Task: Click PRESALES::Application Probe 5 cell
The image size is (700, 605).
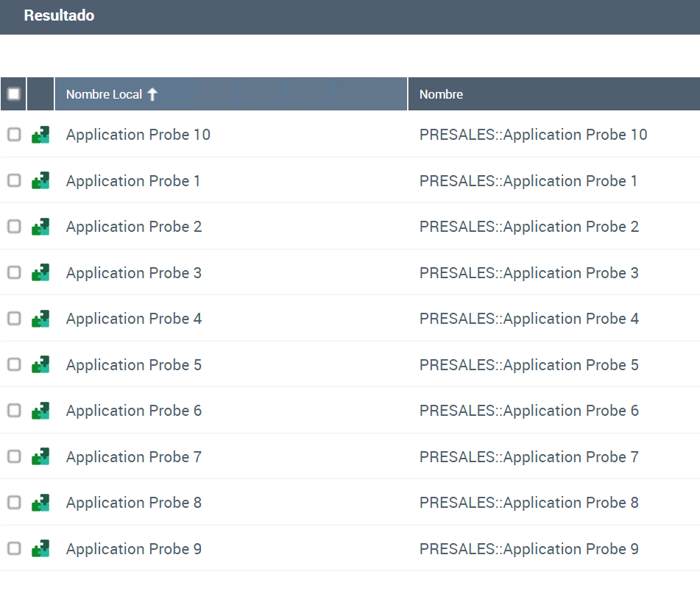Action: click(x=529, y=365)
